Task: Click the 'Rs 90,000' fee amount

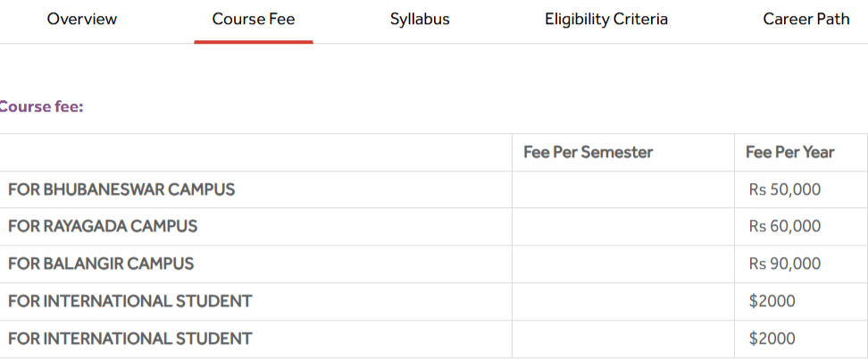Action: [785, 264]
